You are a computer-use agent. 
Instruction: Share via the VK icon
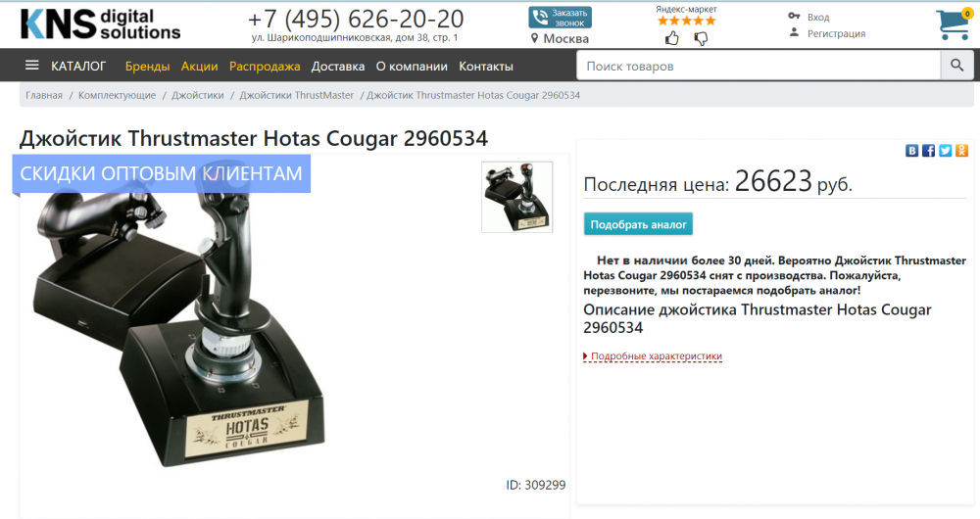[x=911, y=151]
